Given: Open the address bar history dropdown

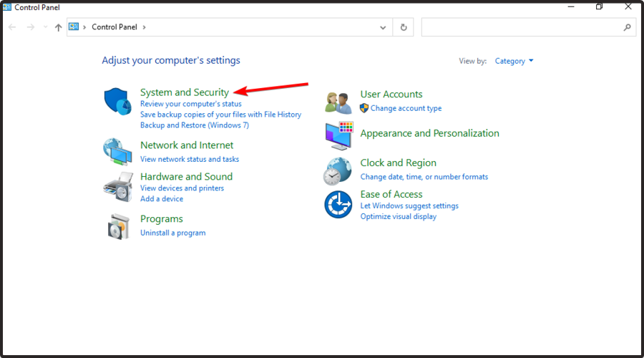Looking at the screenshot, I should click(x=383, y=27).
